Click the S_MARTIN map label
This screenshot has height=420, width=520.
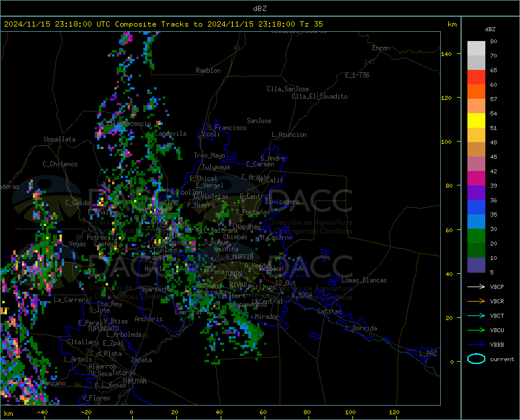coord(239,257)
